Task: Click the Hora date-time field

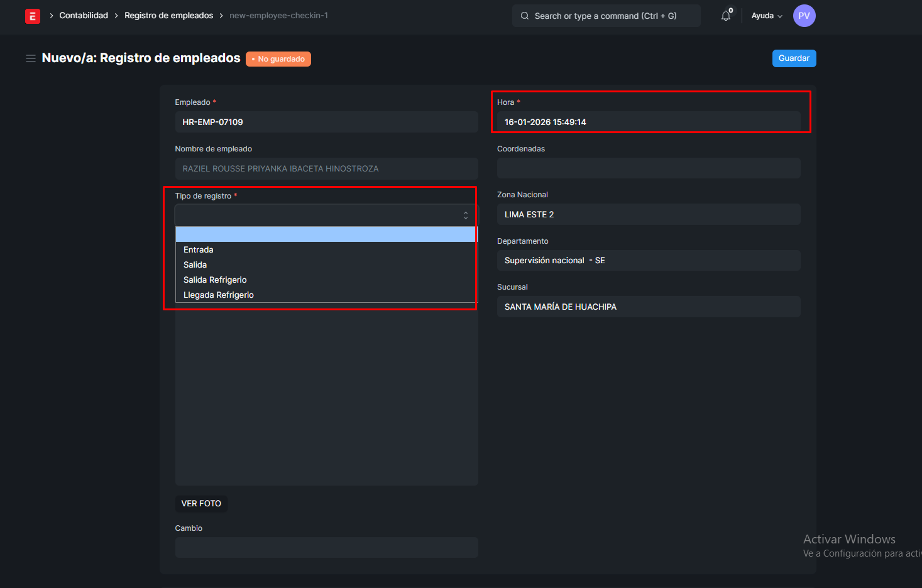Action: coord(648,122)
